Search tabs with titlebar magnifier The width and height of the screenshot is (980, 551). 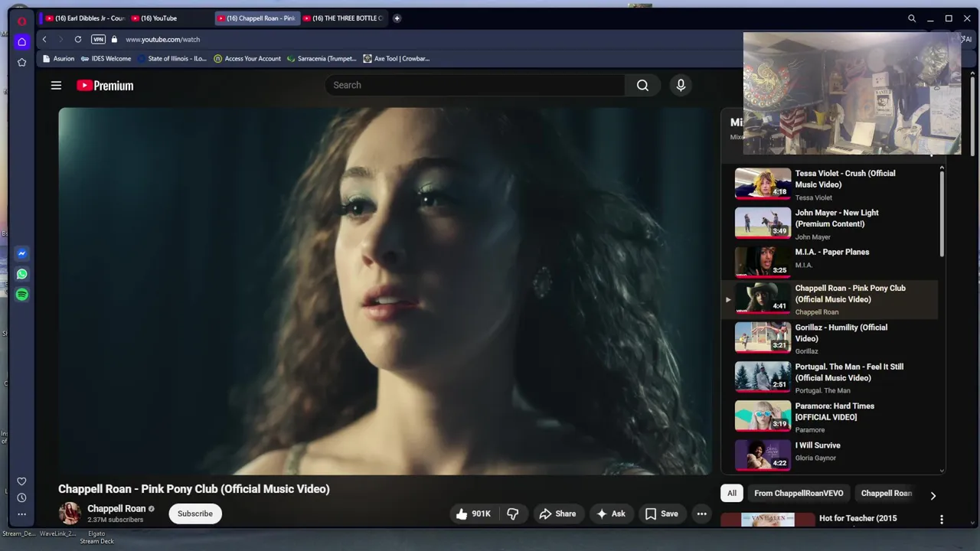(x=912, y=18)
